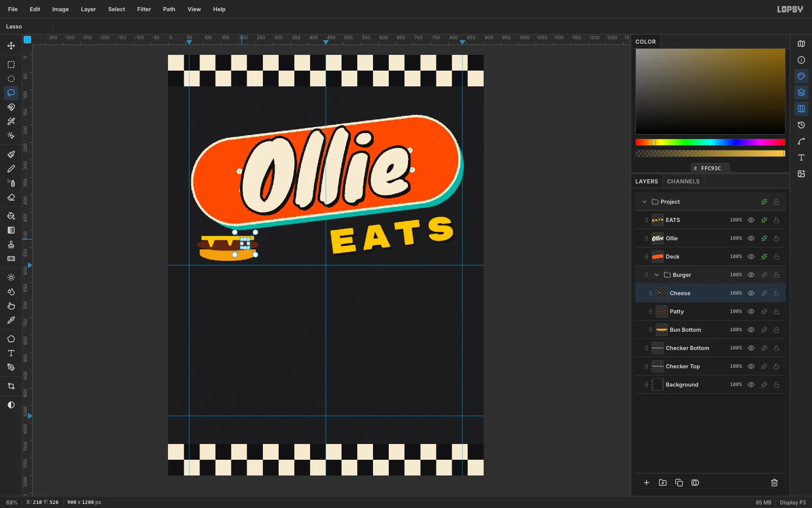Select the Elliptical Marquee tool
This screenshot has width=812, height=508.
click(x=11, y=79)
